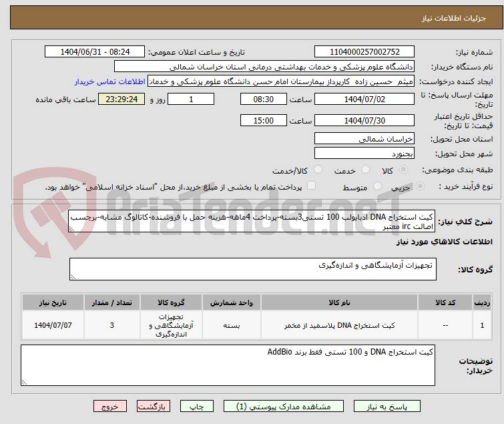Click the جزئیات اطلاعات نیاز page title
Image resolution: width=504 pixels, height=424 pixels.
(454, 18)
